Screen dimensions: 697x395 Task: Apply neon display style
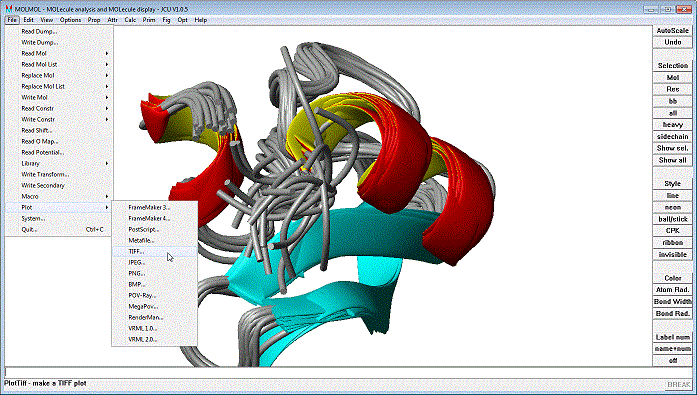(673, 207)
